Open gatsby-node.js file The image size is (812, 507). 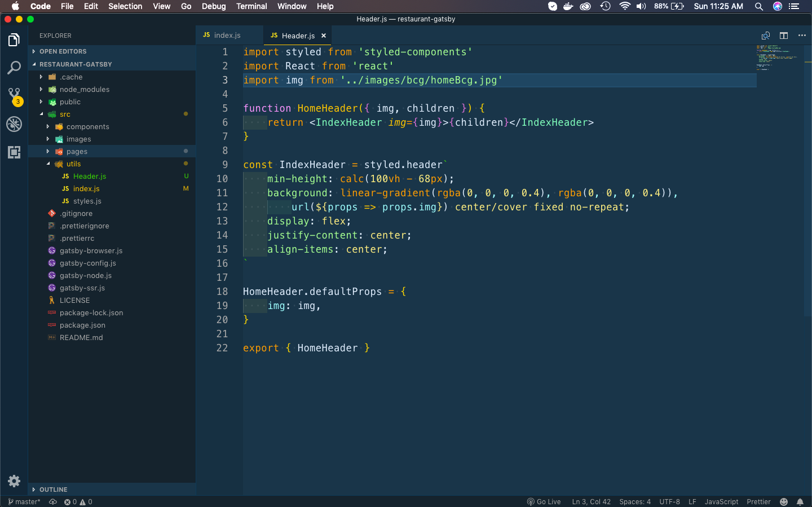click(112, 276)
